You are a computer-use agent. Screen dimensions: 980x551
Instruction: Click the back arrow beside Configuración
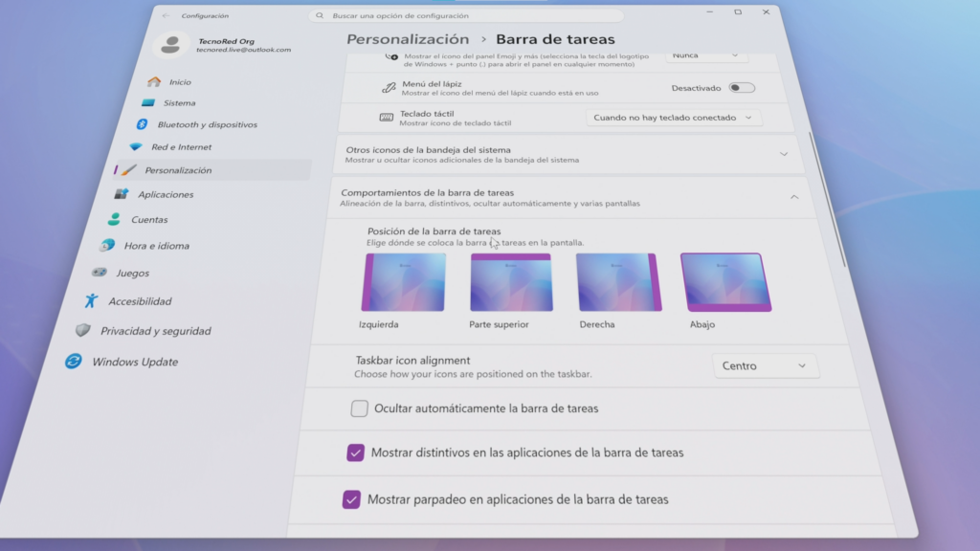click(x=166, y=15)
